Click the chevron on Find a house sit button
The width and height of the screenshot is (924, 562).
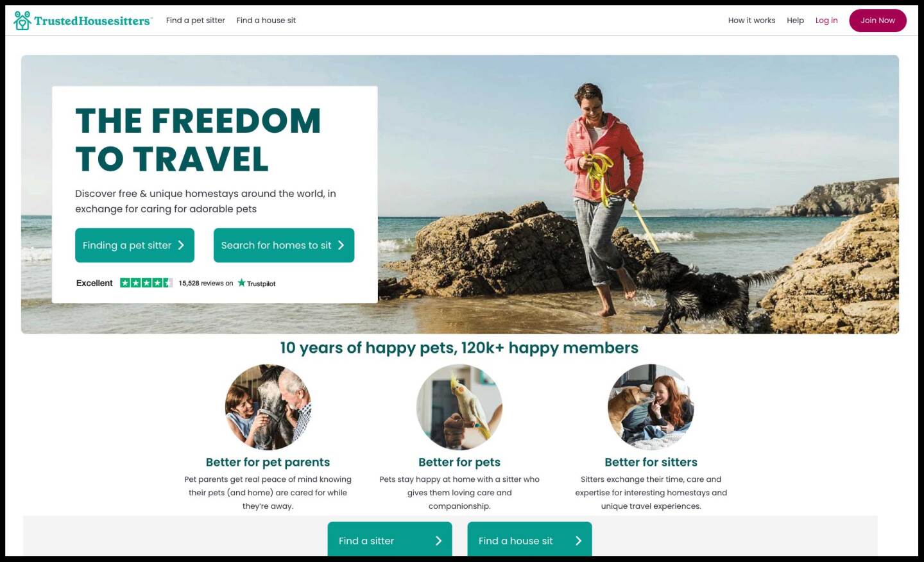click(578, 541)
